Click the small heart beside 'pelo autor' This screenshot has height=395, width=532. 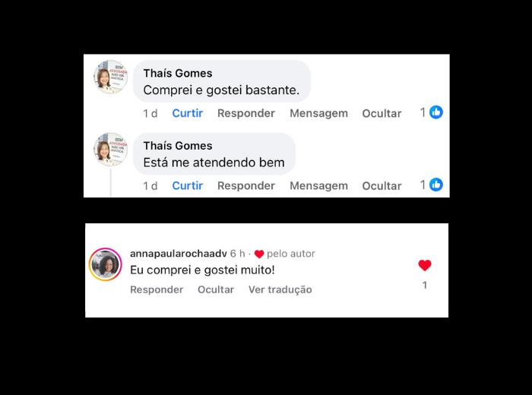pos(259,254)
